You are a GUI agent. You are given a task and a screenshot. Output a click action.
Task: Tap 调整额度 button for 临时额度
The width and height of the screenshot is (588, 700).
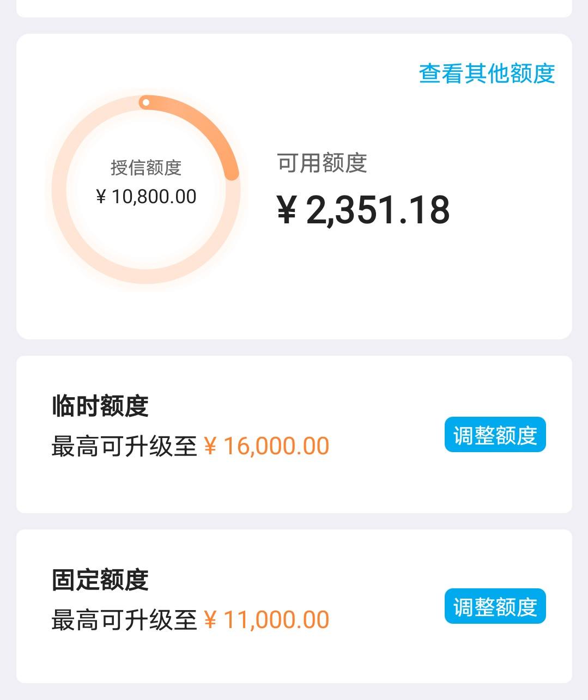(x=495, y=435)
